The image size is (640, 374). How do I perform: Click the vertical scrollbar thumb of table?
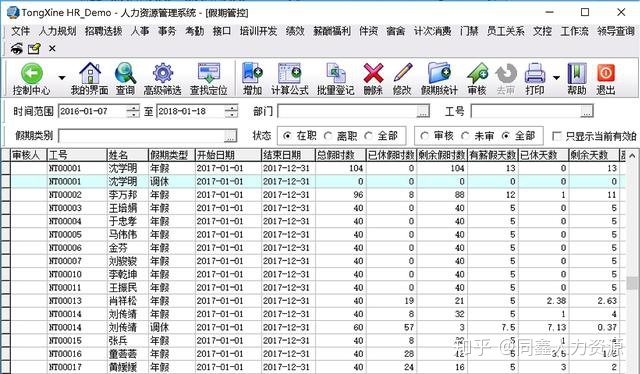click(x=632, y=282)
